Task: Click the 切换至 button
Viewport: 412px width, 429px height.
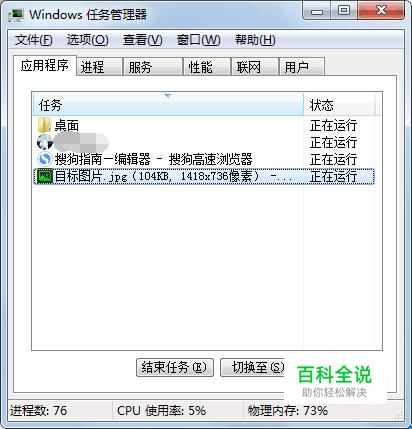Action: coord(252,367)
